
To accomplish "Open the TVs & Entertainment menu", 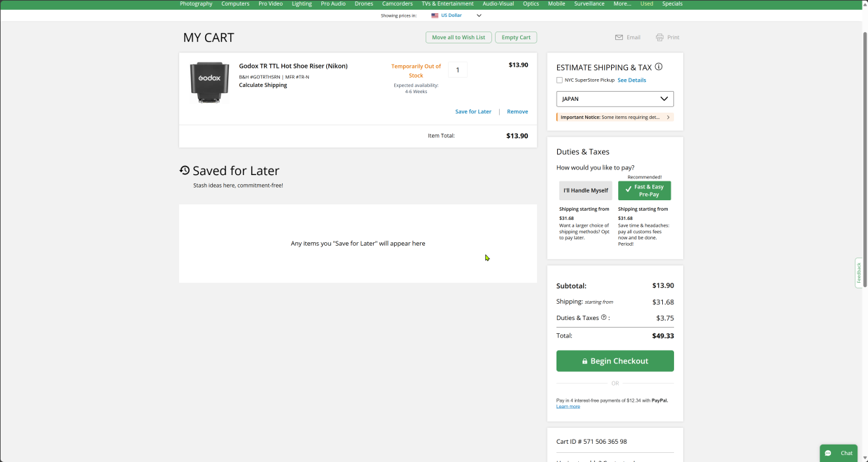I will pos(448,4).
